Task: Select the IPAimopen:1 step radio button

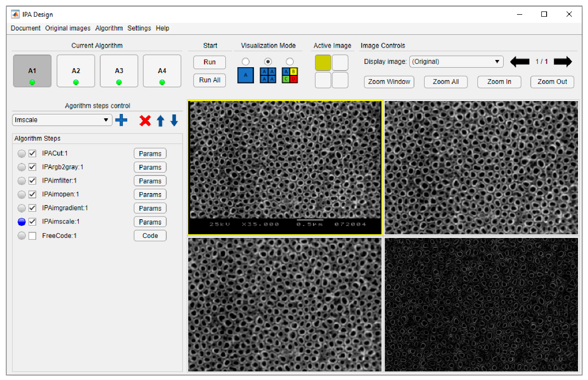Action: (x=21, y=195)
